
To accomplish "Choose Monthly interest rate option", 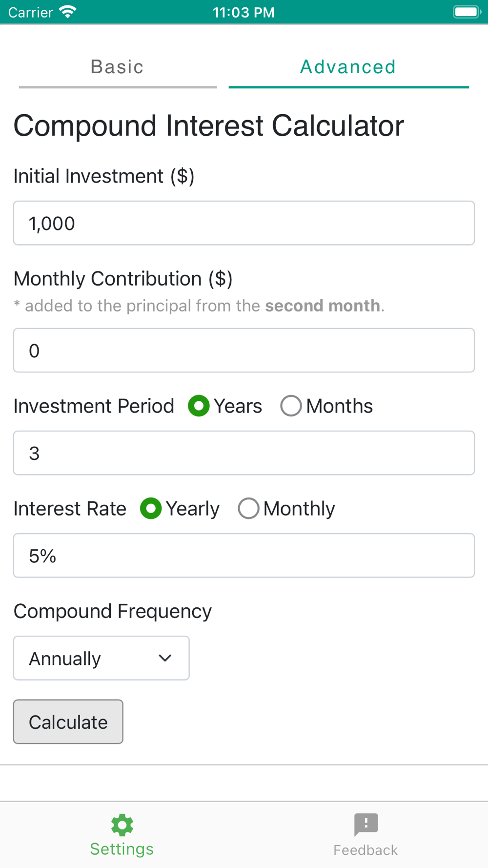I will (248, 509).
